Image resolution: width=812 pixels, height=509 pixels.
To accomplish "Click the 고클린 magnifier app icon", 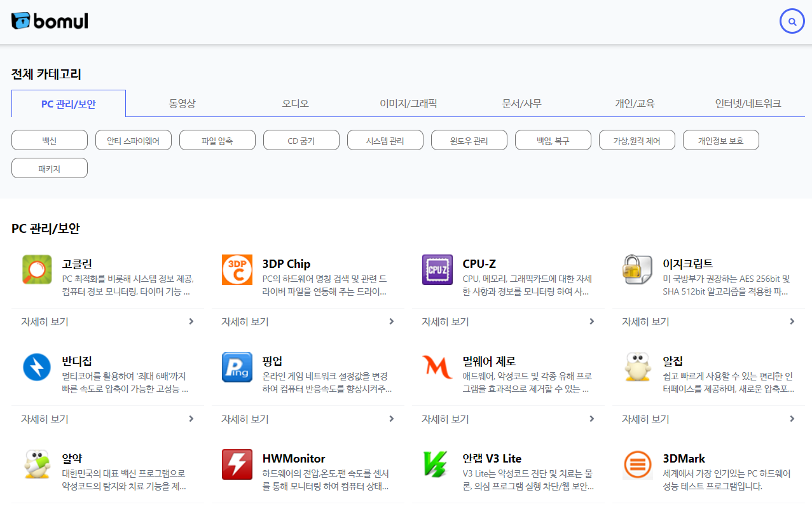I will click(37, 270).
